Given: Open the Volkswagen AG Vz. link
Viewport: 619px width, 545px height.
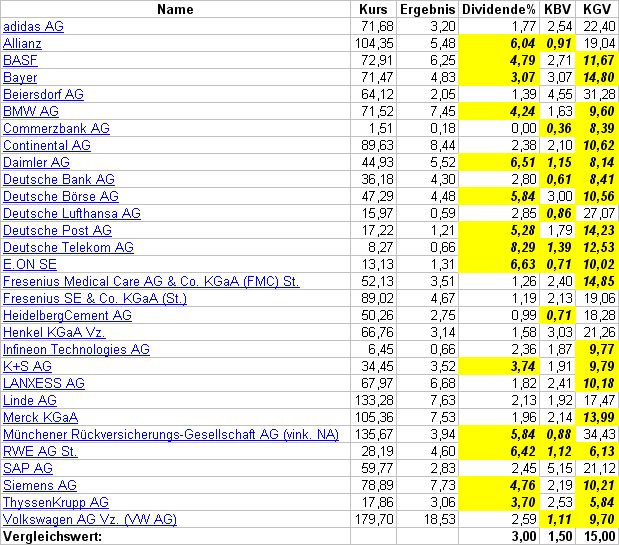Looking at the screenshot, I should tap(90, 519).
